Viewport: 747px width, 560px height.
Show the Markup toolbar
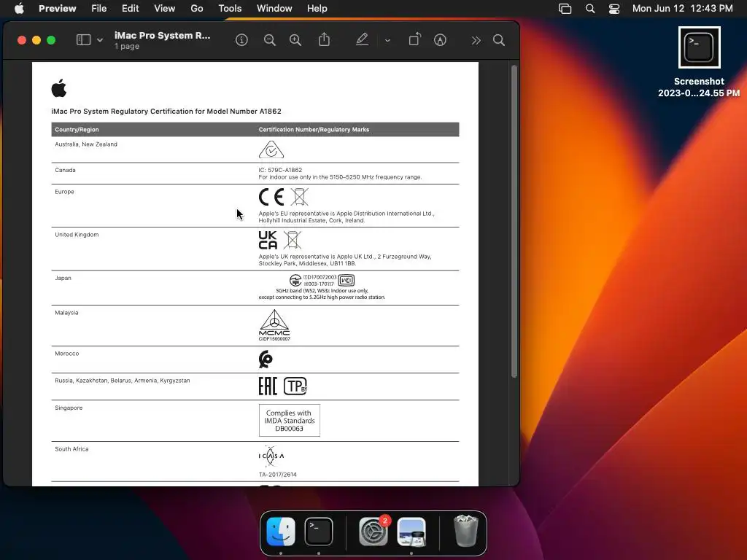(440, 40)
